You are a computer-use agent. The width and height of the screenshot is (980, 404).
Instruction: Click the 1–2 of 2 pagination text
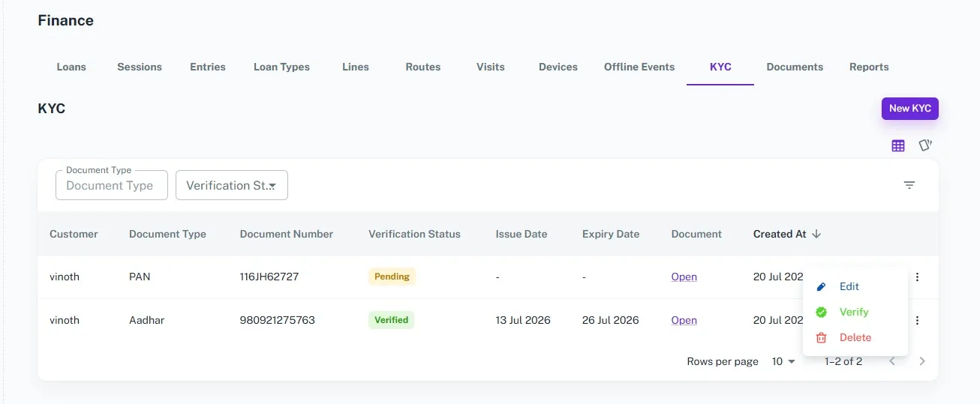pyautogui.click(x=843, y=361)
